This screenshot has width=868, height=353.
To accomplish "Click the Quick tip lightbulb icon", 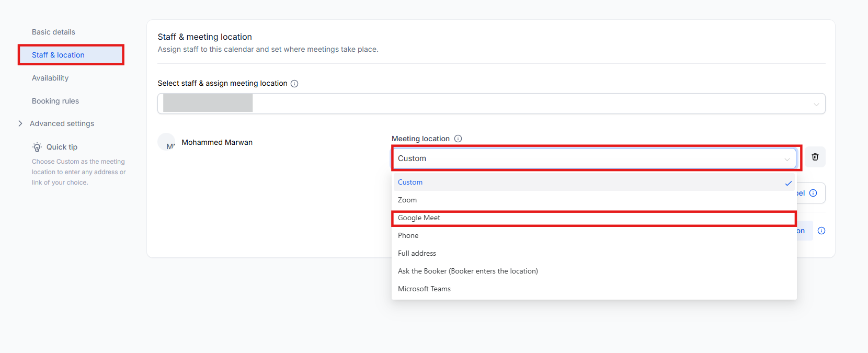I will (x=37, y=147).
